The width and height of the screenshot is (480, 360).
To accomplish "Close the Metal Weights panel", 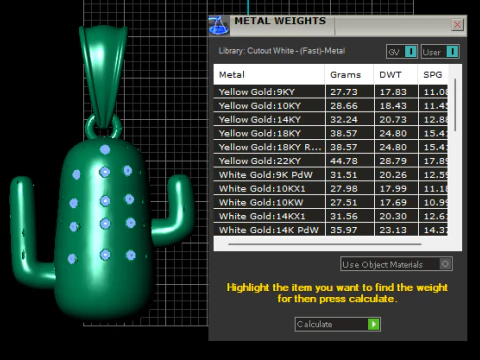I will [x=457, y=25].
